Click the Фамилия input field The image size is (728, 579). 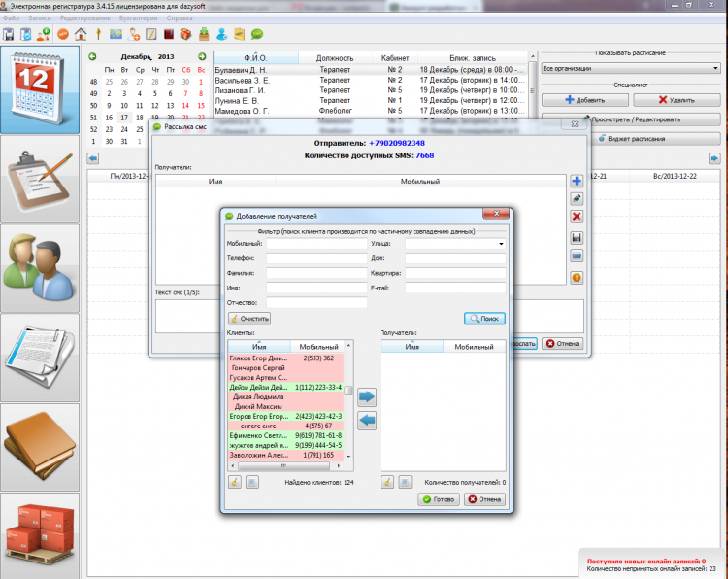pos(316,274)
